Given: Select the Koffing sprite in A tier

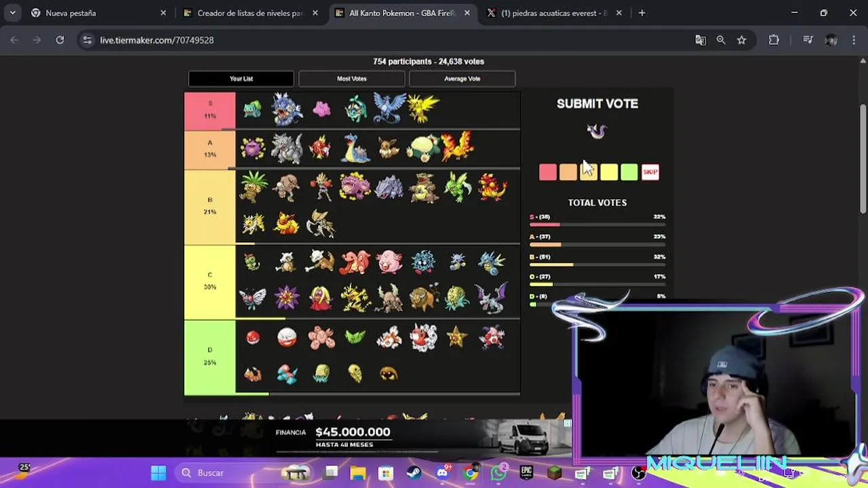Looking at the screenshot, I should click(x=252, y=148).
